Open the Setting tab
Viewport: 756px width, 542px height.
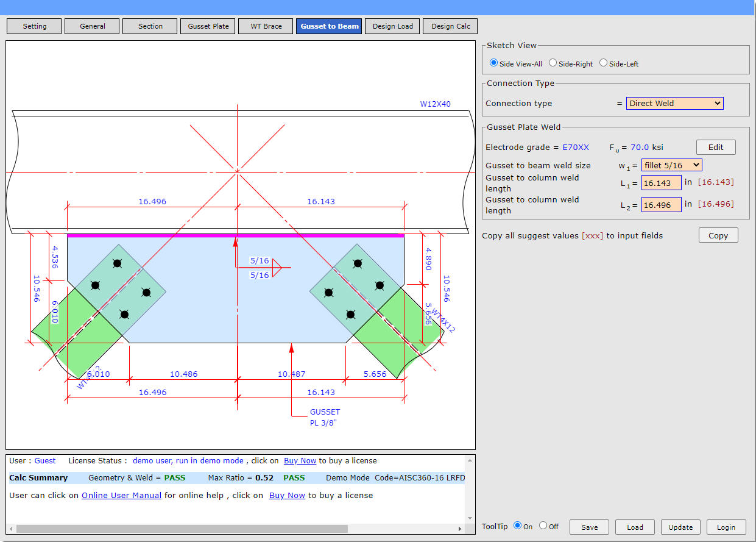(x=35, y=26)
